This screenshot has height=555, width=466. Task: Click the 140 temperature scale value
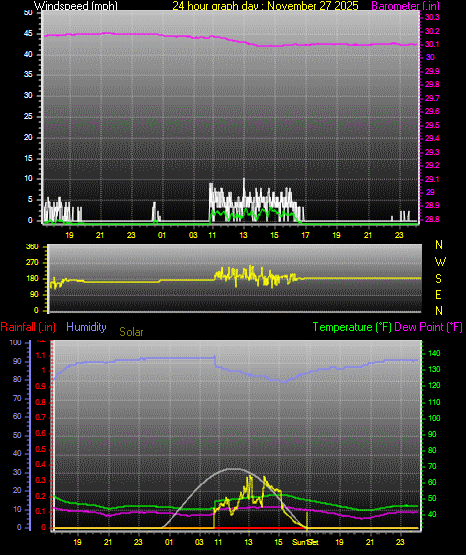pyautogui.click(x=434, y=353)
